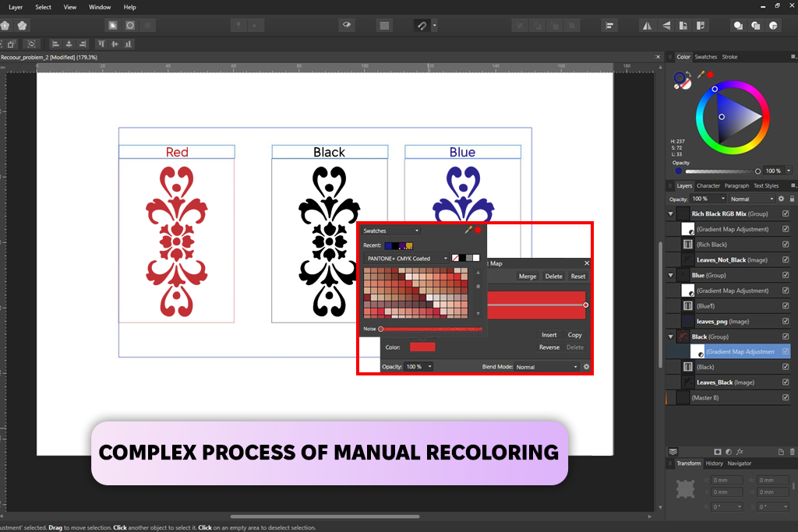Open the Select menu

coord(44,7)
